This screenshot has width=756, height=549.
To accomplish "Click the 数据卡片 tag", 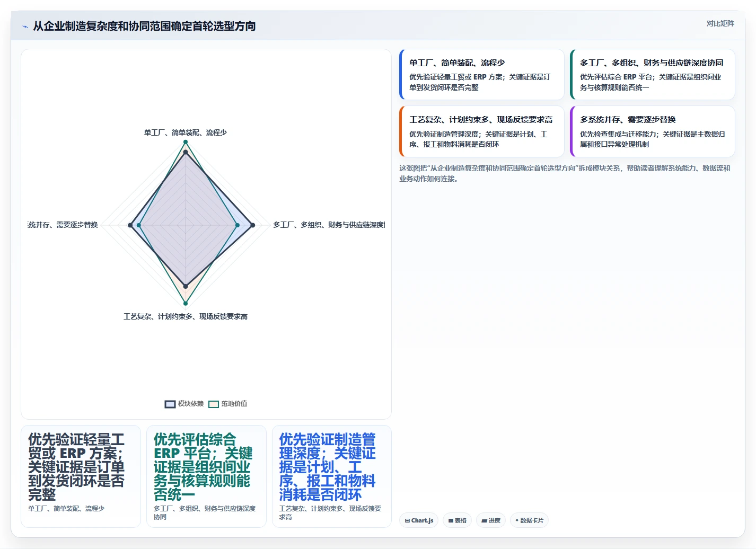I will 529,520.
